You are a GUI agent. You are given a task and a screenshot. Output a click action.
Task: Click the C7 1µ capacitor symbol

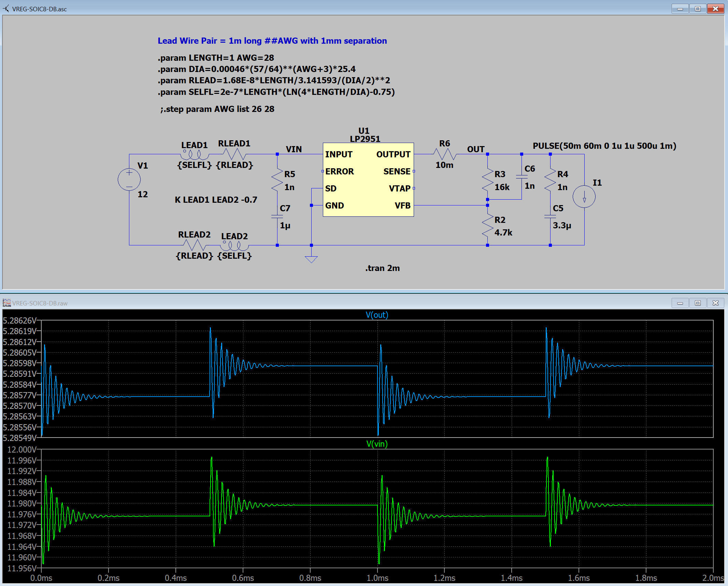277,216
